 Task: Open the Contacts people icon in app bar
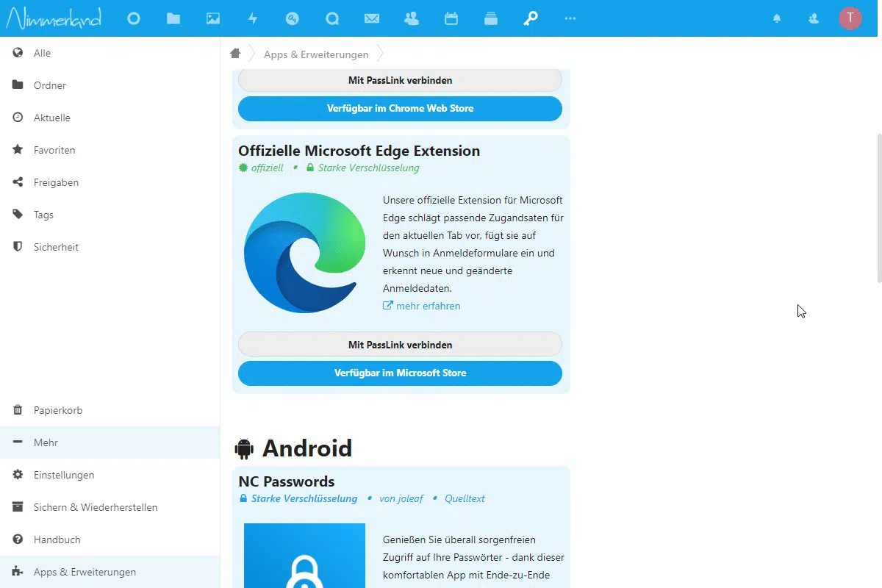point(412,18)
